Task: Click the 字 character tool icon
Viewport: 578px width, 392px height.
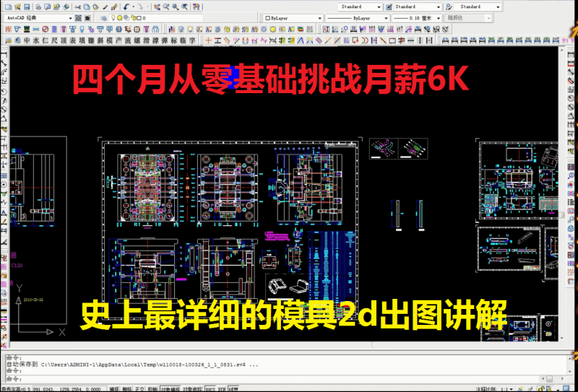Action: [192, 40]
